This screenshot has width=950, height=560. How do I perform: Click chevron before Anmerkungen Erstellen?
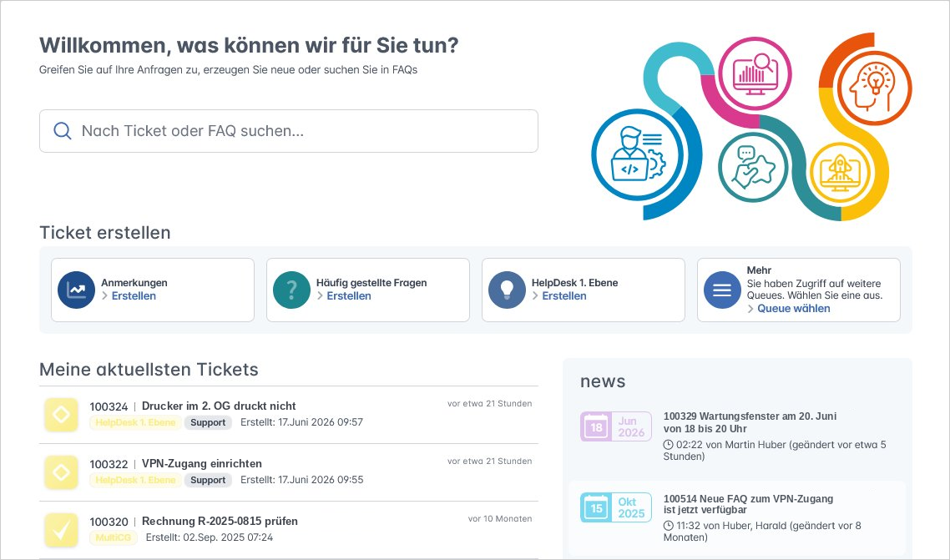105,296
